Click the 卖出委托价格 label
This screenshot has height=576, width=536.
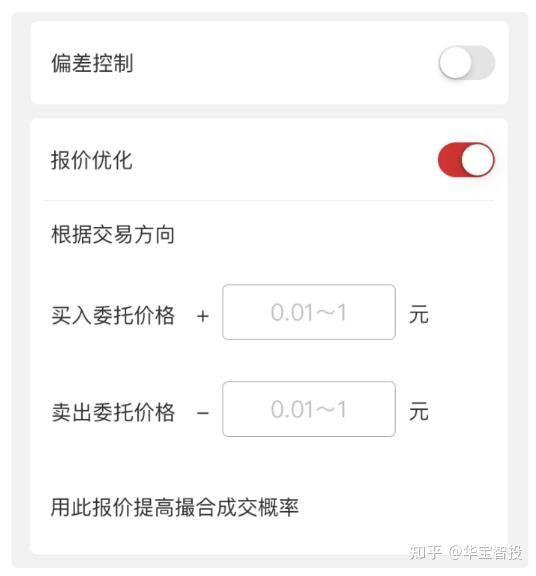click(x=113, y=412)
